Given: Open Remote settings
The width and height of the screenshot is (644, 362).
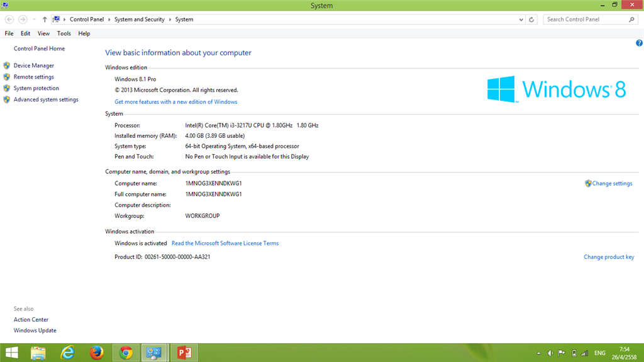Looking at the screenshot, I should pos(34,77).
